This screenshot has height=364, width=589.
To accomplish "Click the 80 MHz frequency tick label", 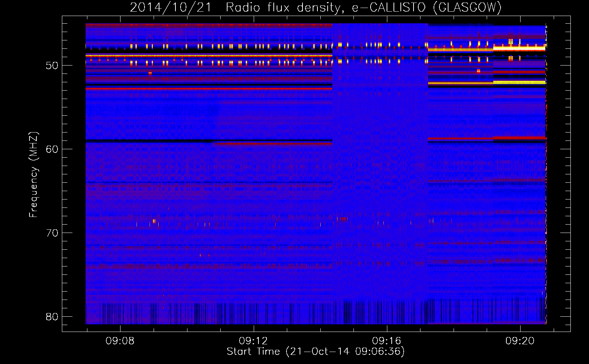I will tap(52, 317).
